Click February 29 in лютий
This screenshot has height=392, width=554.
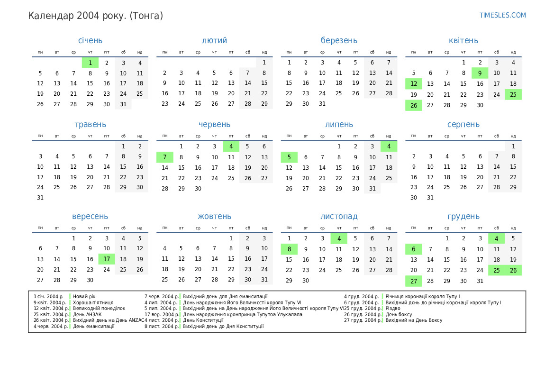click(x=264, y=104)
